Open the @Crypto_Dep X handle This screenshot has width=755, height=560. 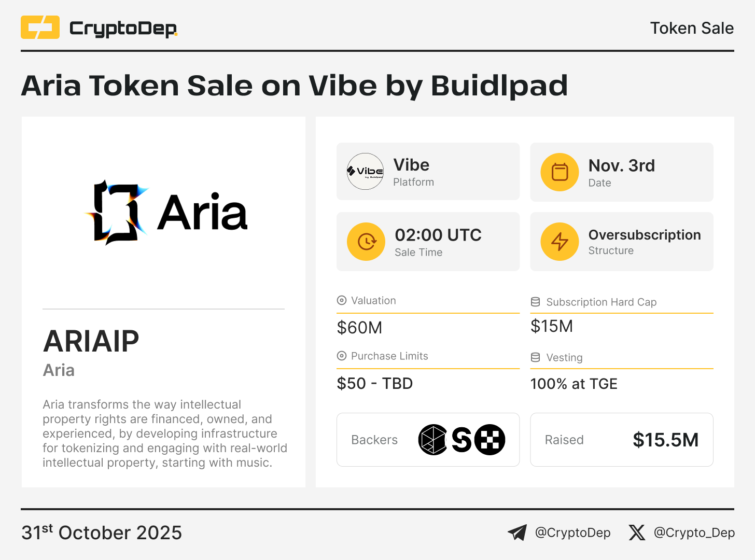(x=694, y=533)
